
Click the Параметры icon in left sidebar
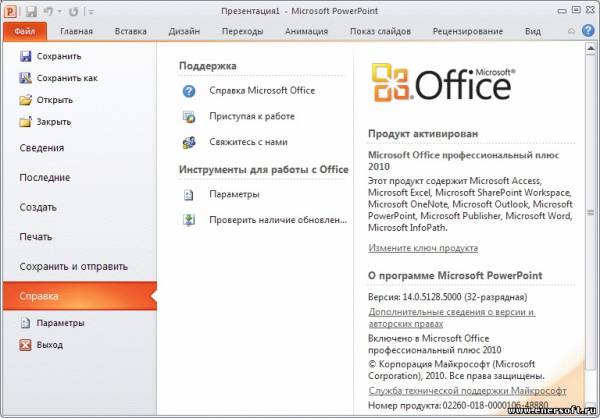point(25,323)
